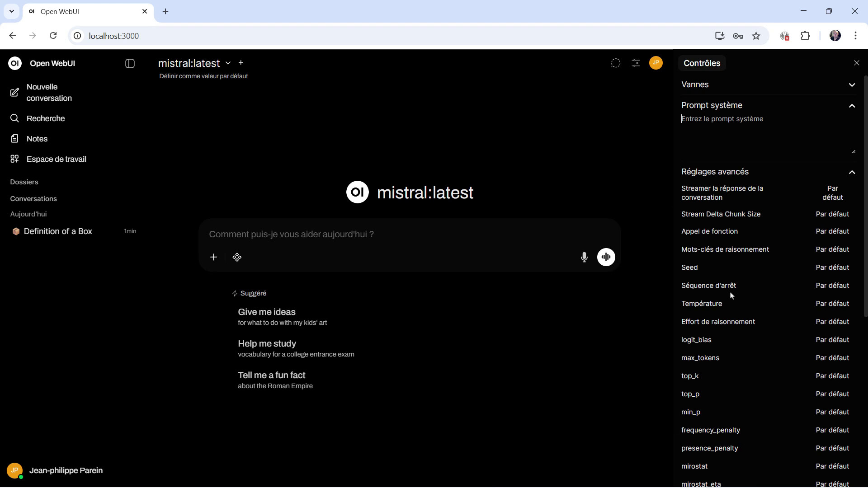This screenshot has height=488, width=868.
Task: Toggle the Seed setting's Par défaut
Action: pos(832,267)
